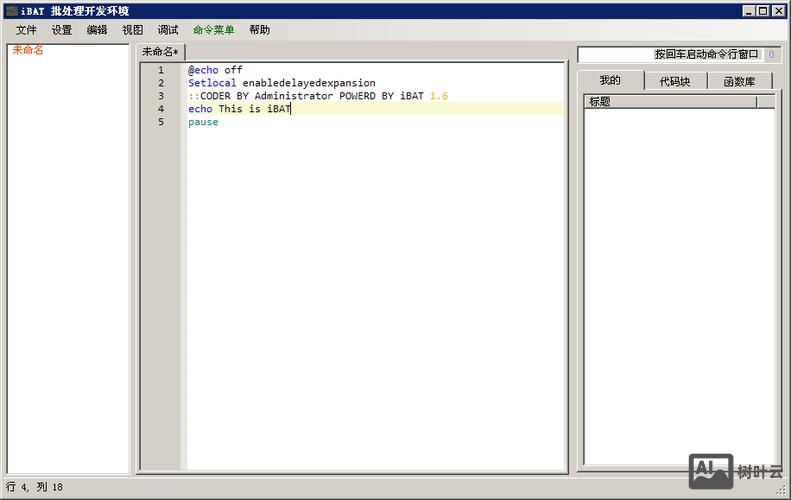Switch to the 我的 tab

coord(610,81)
